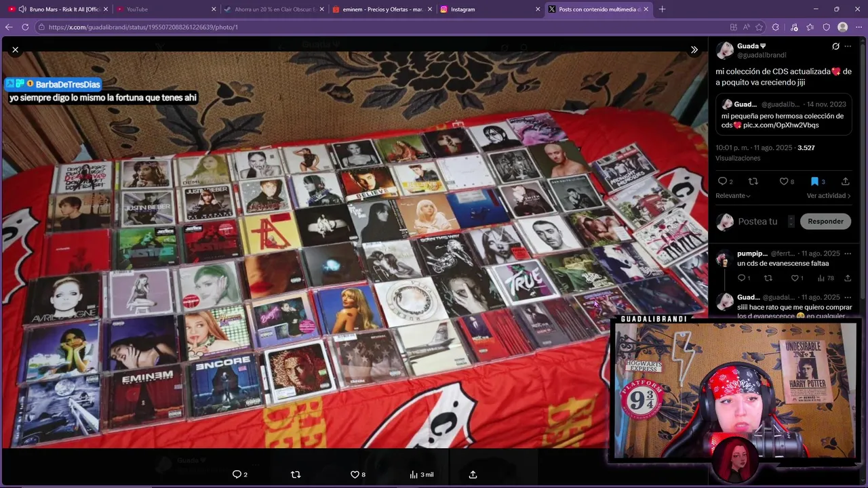This screenshot has height=488, width=868.
Task: Click the Postea tu reply field
Action: click(757, 222)
